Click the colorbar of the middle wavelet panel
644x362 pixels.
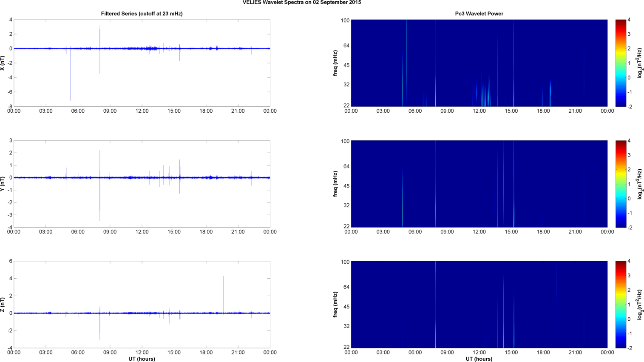pyautogui.click(x=621, y=184)
